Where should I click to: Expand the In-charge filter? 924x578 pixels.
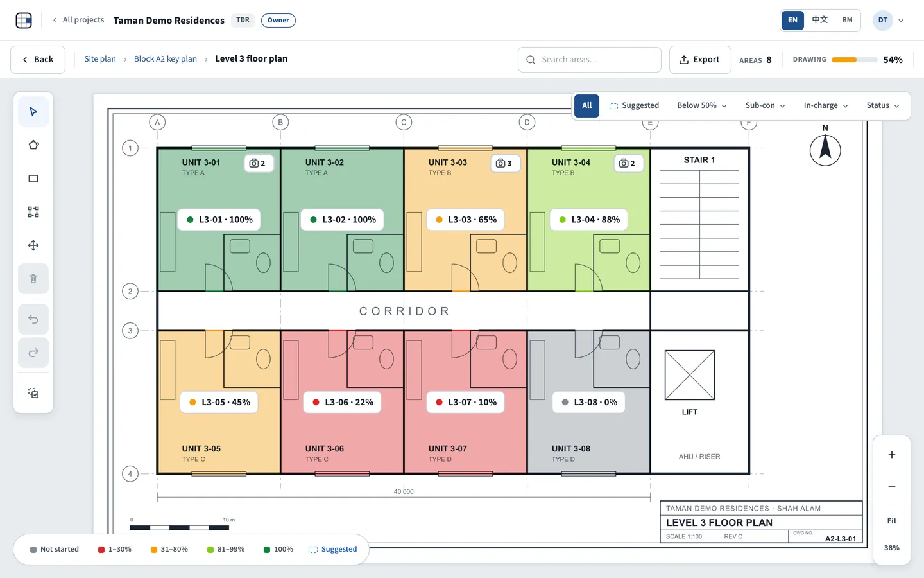pyautogui.click(x=826, y=105)
